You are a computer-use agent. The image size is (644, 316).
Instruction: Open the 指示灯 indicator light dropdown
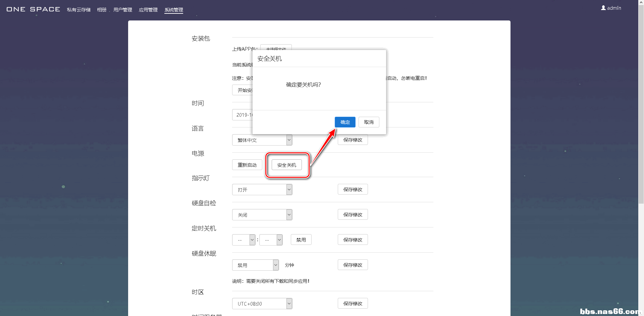coord(262,190)
